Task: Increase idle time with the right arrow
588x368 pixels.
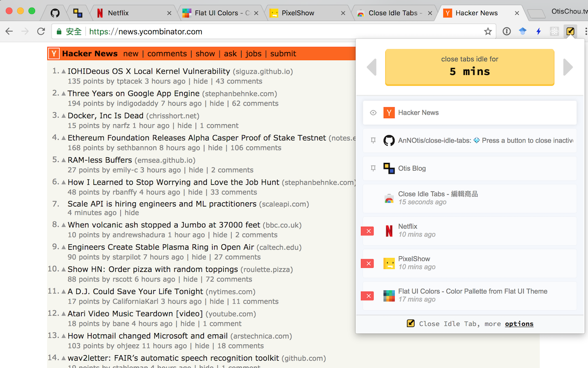Action: tap(568, 67)
